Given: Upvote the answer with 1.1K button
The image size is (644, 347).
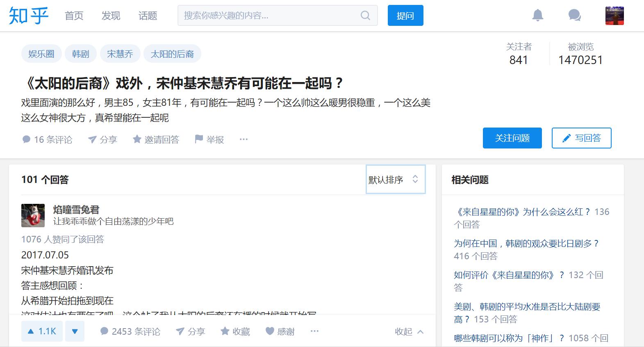Looking at the screenshot, I should point(42,331).
